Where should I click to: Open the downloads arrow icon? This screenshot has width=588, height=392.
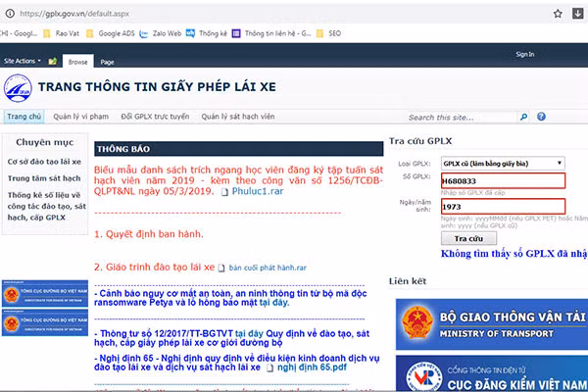578,14
